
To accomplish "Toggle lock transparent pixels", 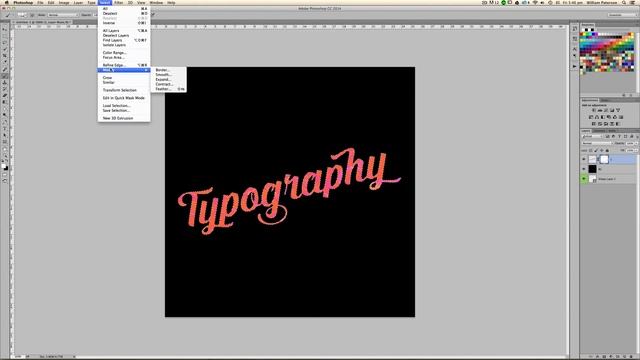I will pos(591,150).
